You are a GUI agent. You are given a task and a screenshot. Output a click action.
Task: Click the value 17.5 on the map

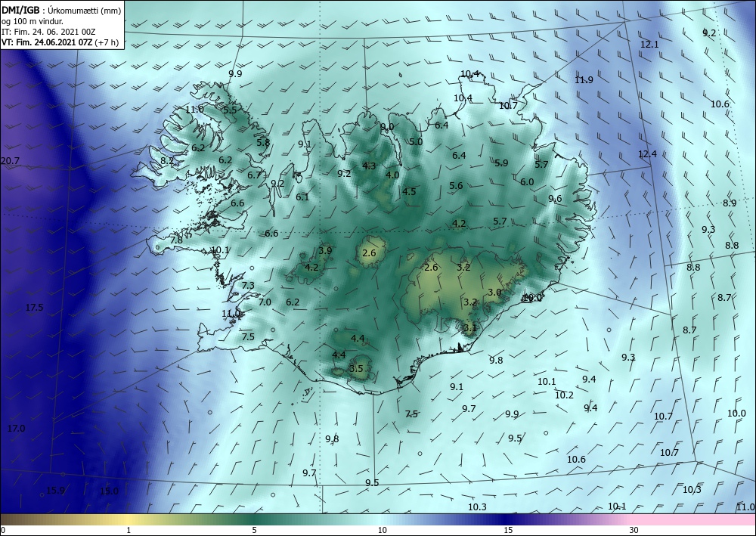pos(35,308)
